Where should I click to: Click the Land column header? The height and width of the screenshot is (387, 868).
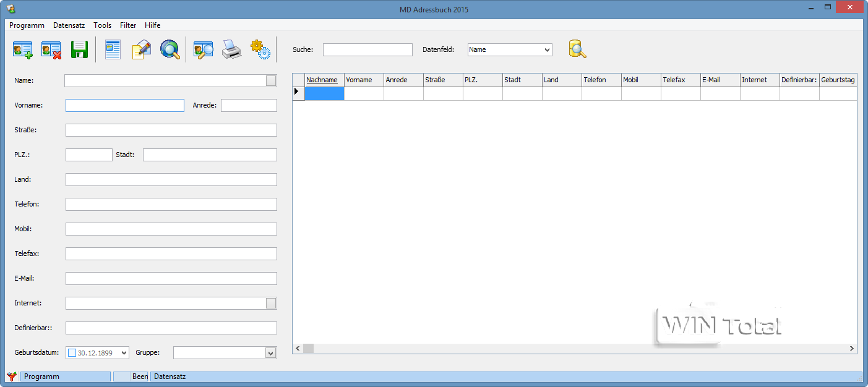point(562,80)
